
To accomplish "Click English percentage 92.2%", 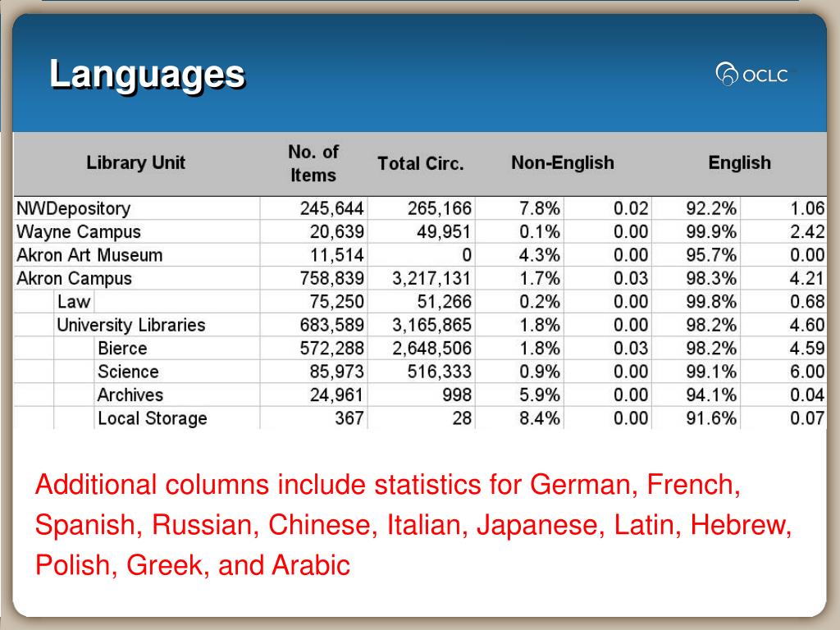I will tap(711, 208).
